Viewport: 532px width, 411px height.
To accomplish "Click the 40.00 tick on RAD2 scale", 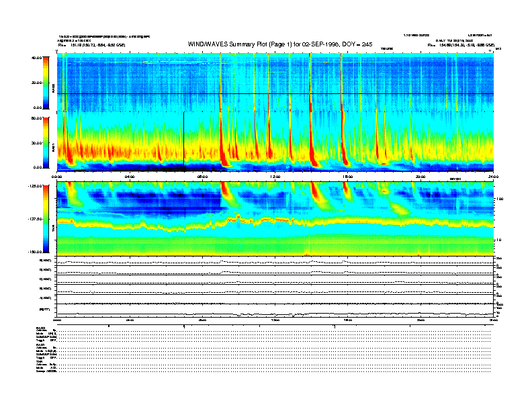I will click(36, 58).
